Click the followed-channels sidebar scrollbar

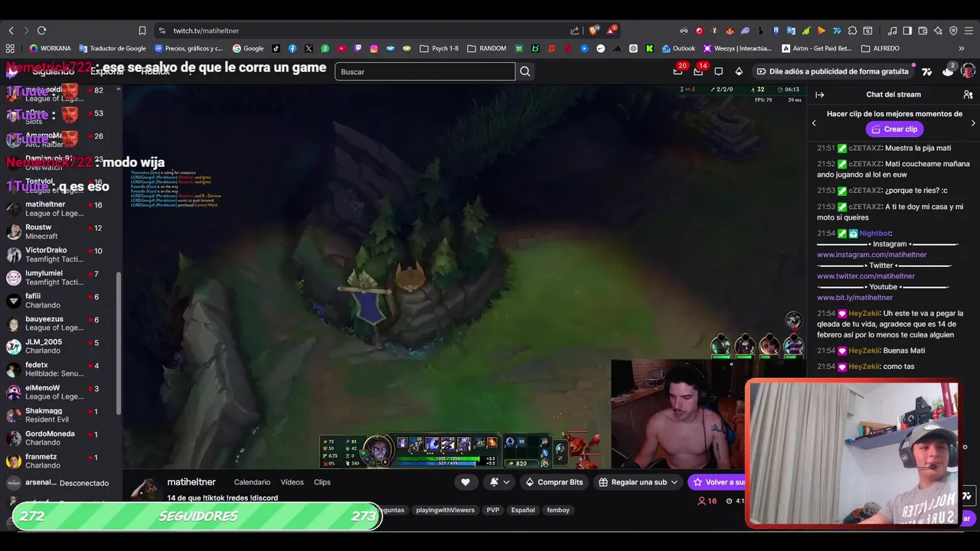point(118,342)
